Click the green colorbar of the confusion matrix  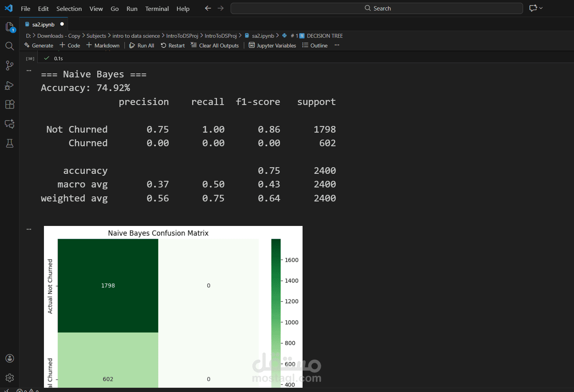[276, 311]
